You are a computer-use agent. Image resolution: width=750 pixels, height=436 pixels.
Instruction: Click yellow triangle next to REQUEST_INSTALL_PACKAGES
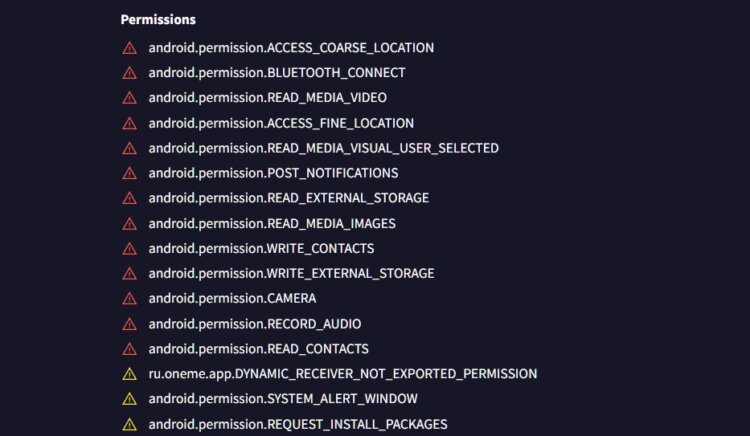[x=129, y=424]
